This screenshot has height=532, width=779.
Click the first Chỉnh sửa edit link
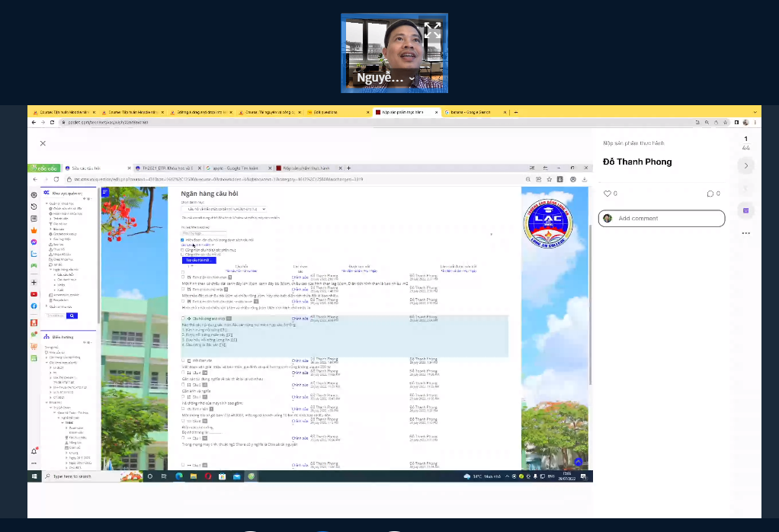pyautogui.click(x=300, y=277)
